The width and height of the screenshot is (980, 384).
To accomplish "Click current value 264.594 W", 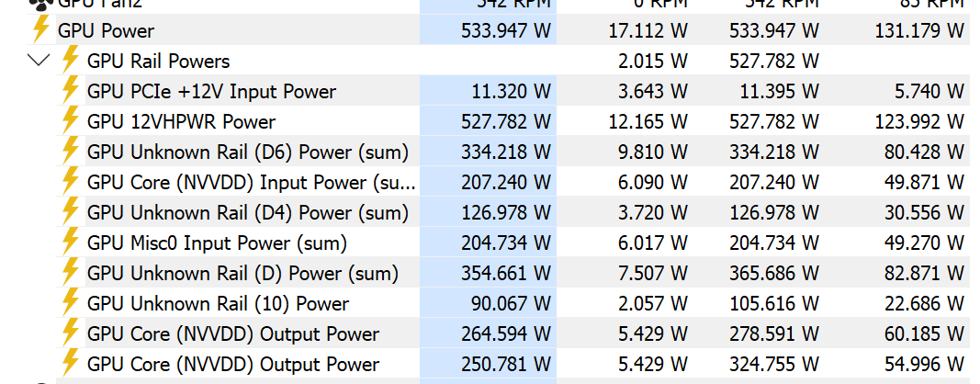I will (506, 334).
